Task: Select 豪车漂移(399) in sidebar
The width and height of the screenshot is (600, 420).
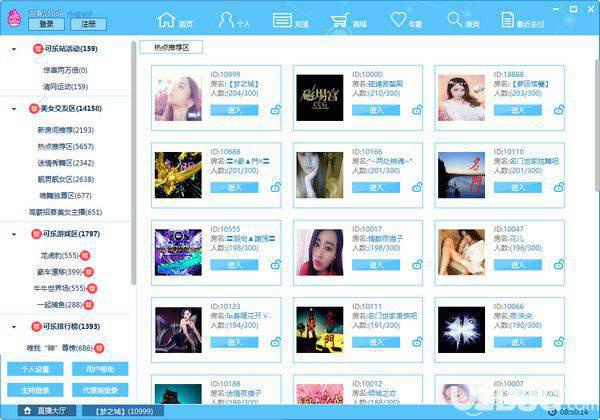Action: 59,272
